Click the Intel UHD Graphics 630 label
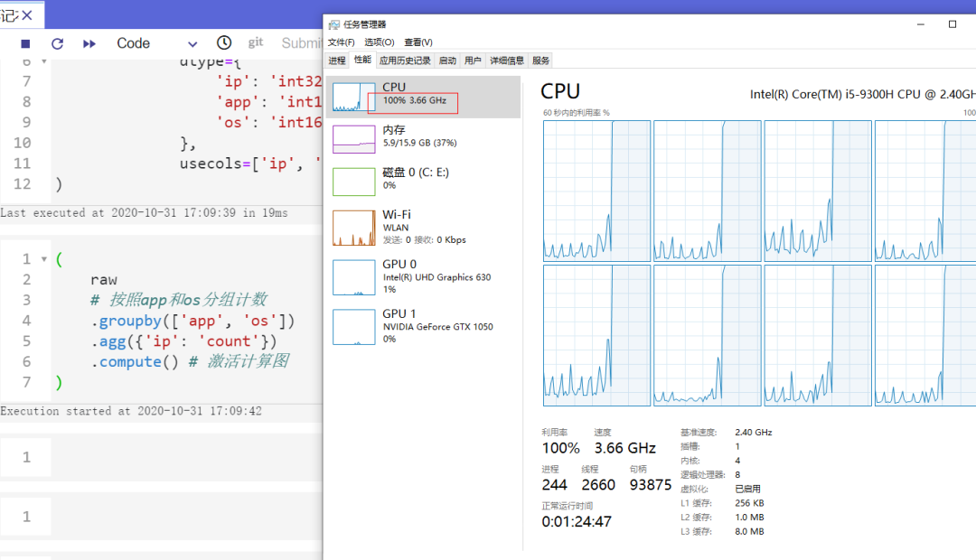This screenshot has height=560, width=976. pyautogui.click(x=436, y=277)
